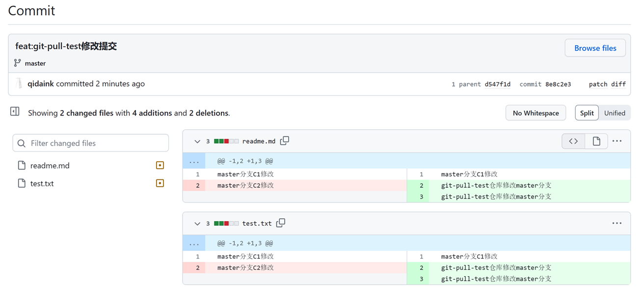
Task: Open the patch link
Action: point(598,84)
